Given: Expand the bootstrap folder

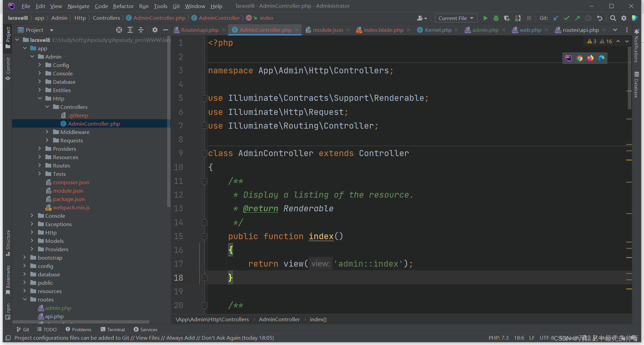Looking at the screenshot, I should point(24,257).
